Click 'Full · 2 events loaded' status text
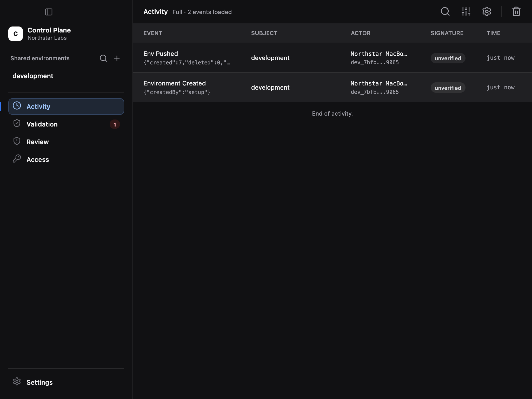This screenshot has height=399, width=532. (x=202, y=12)
